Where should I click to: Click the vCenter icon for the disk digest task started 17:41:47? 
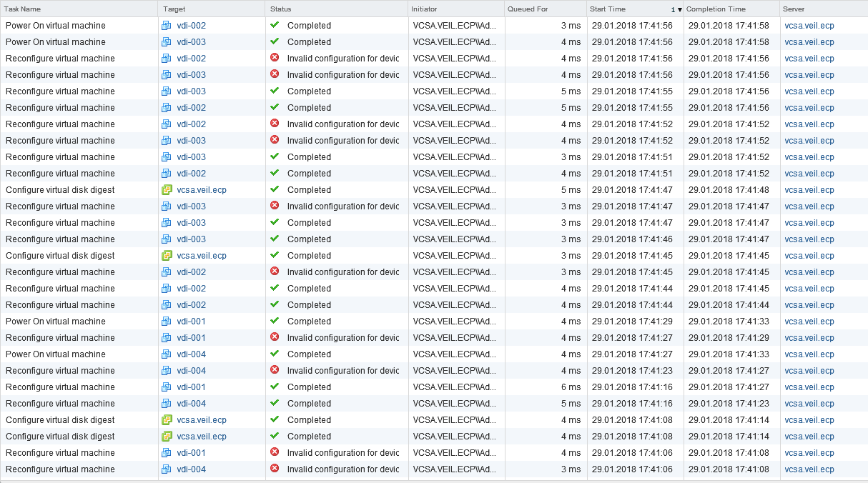click(x=167, y=190)
